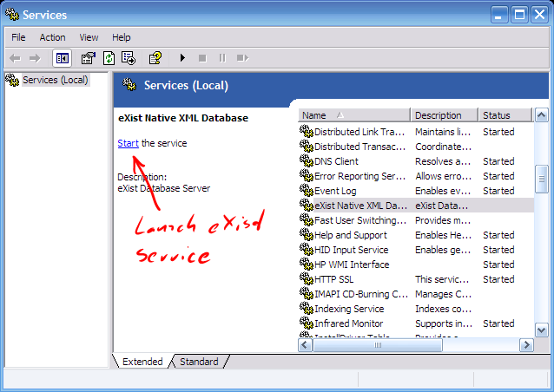The height and width of the screenshot is (392, 554).
Task: Select Services (Local) in console tree
Action: point(55,80)
